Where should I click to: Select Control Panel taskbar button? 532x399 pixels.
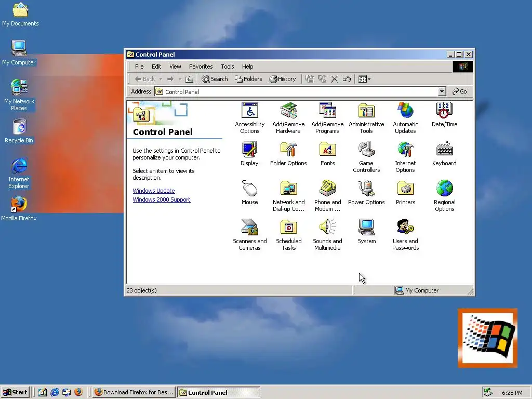[x=219, y=392]
